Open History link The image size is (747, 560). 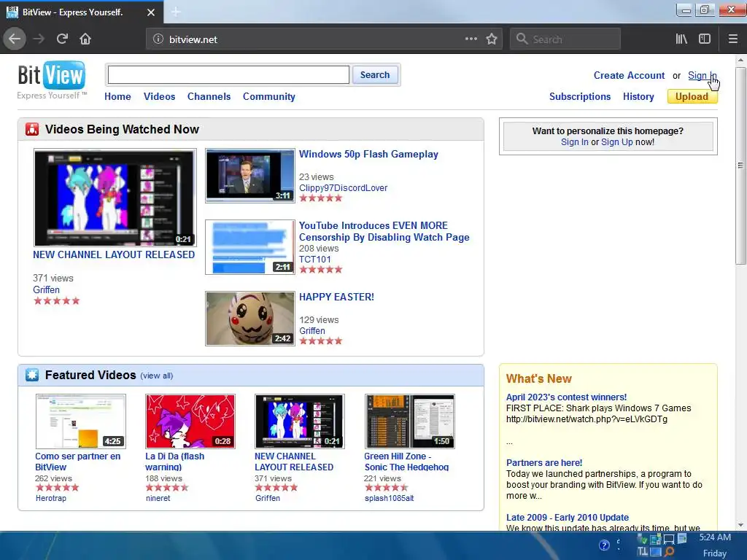[x=638, y=96]
